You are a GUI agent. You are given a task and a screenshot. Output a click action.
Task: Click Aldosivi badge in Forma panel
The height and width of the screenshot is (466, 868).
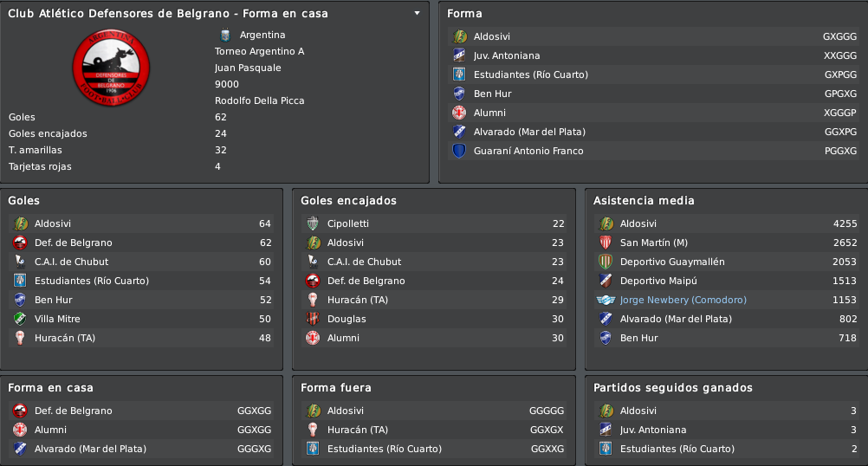pos(459,36)
